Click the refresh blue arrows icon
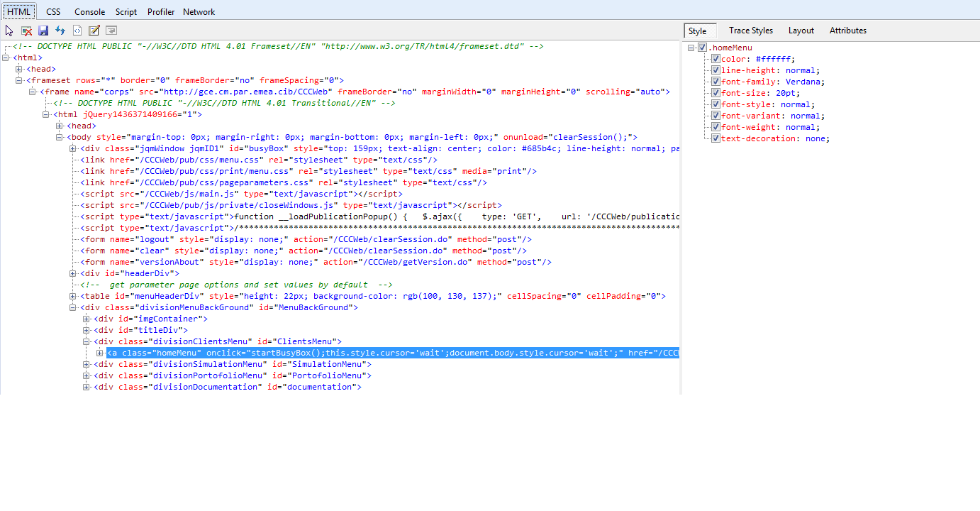The image size is (980, 511). click(x=60, y=31)
